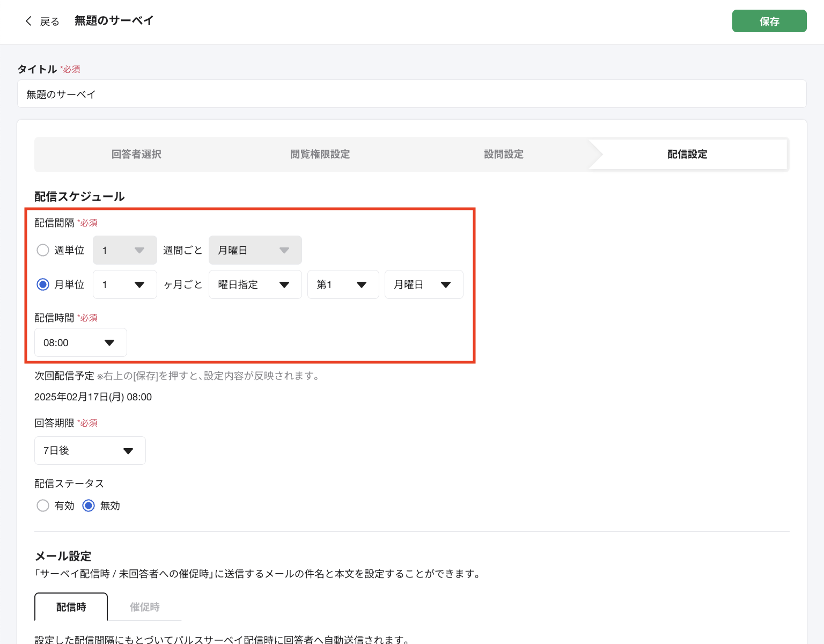The height and width of the screenshot is (644, 824).
Task: Select the 週単位 (weekly) radio button
Action: 43,250
